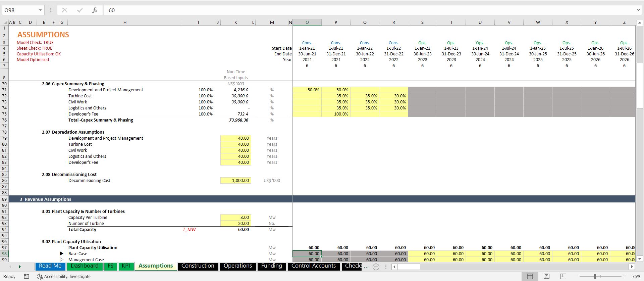Click the red T_MW range name label
This screenshot has height=281, width=644.
(189, 229)
